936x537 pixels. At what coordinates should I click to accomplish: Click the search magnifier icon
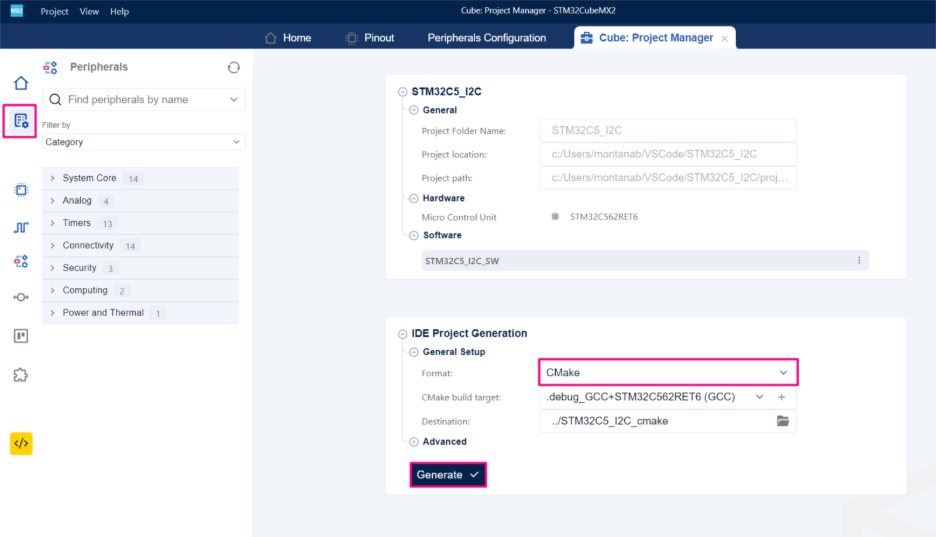[55, 100]
